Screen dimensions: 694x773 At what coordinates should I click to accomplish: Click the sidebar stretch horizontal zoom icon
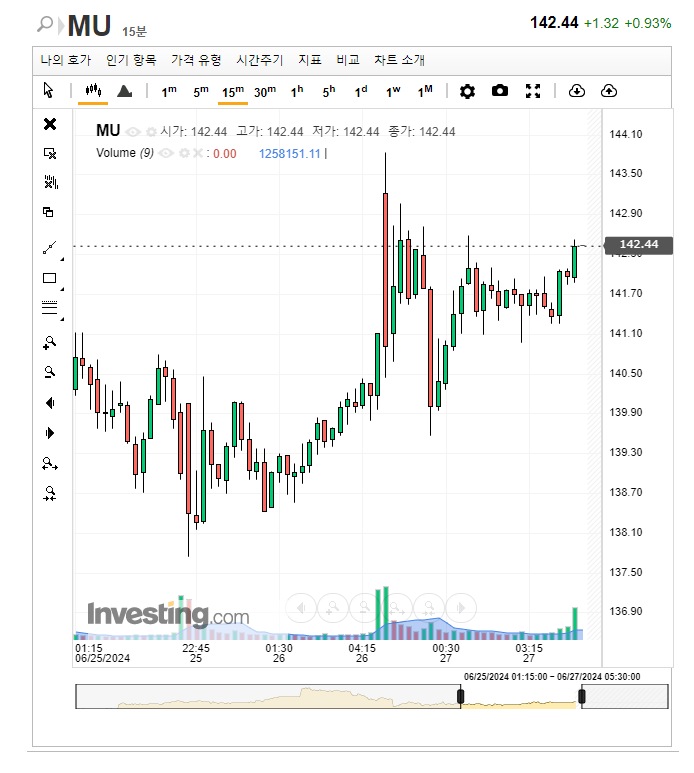[x=50, y=463]
